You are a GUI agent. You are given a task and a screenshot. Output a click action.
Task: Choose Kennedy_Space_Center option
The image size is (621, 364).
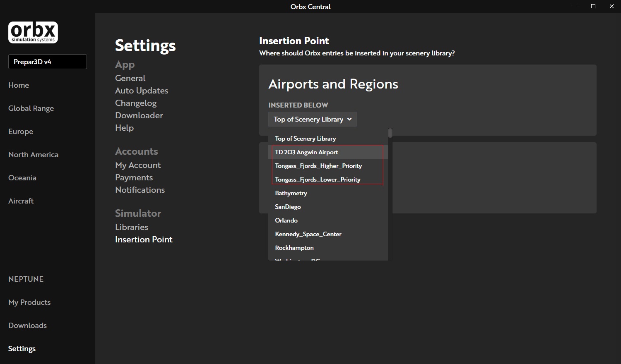(x=328, y=234)
